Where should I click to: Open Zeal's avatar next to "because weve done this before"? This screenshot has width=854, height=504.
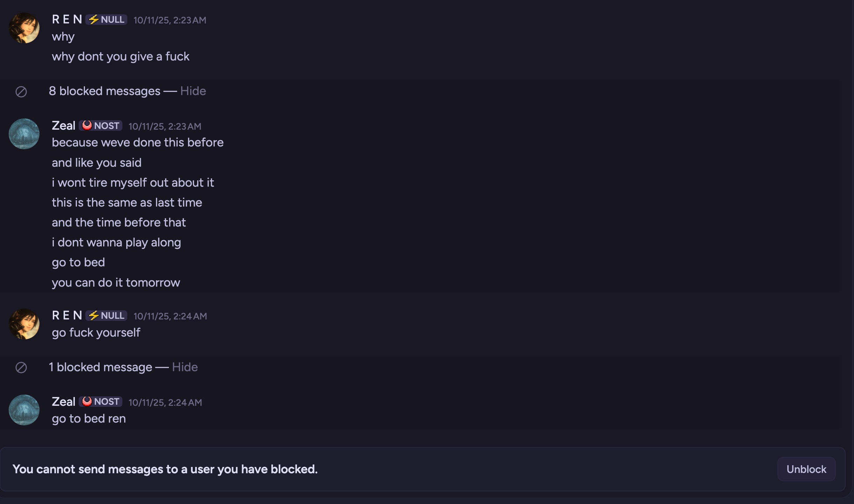tap(24, 134)
